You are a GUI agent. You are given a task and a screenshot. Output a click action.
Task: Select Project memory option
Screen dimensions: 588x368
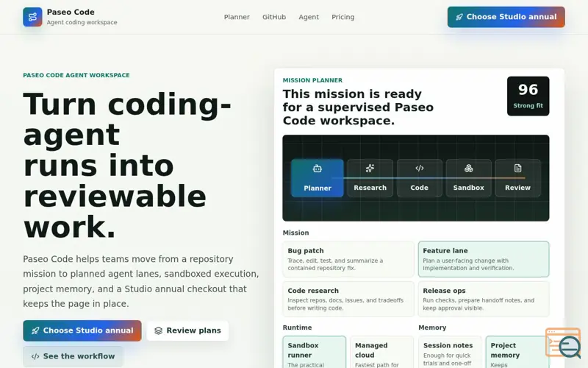[516, 353]
